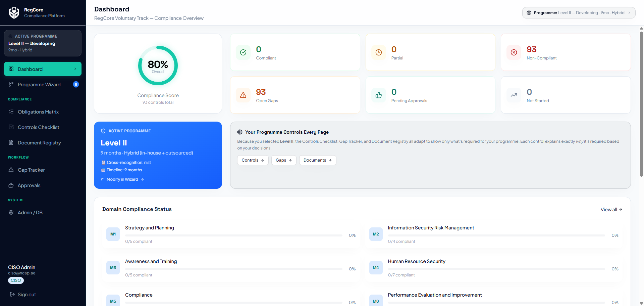This screenshot has width=644, height=306.
Task: Open Admin / DB settings
Action: tap(43, 213)
